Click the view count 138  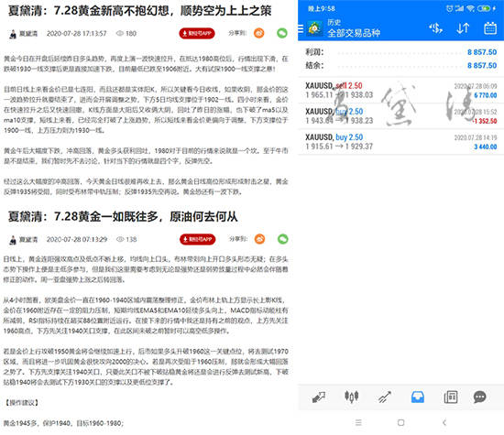pyautogui.click(x=131, y=239)
